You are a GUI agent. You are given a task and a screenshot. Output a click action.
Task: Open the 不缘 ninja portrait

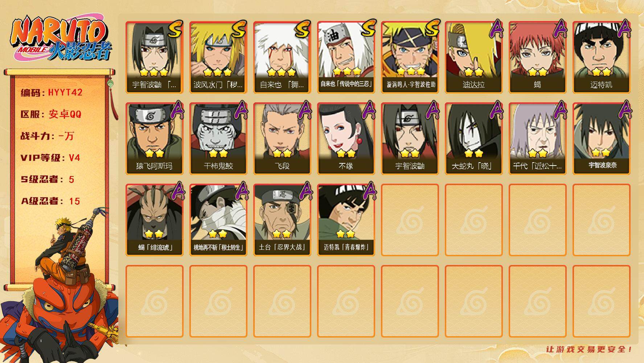(346, 139)
